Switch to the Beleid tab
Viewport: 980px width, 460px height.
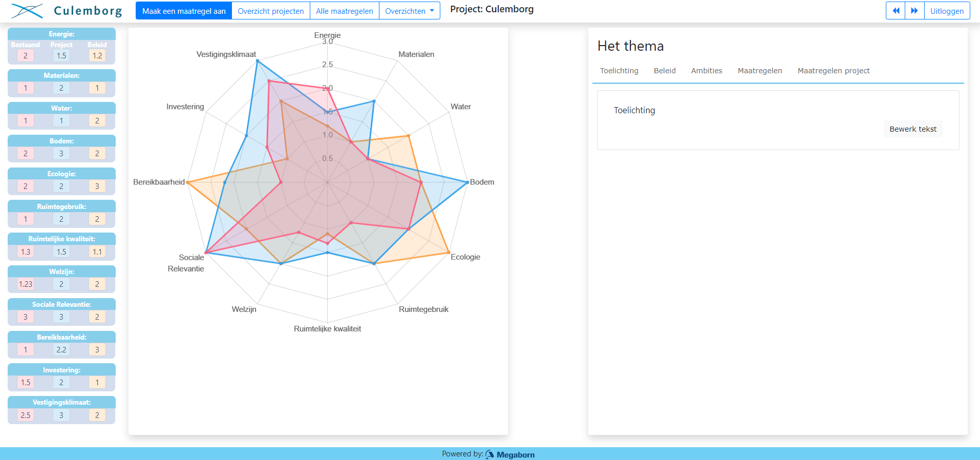pyautogui.click(x=665, y=71)
